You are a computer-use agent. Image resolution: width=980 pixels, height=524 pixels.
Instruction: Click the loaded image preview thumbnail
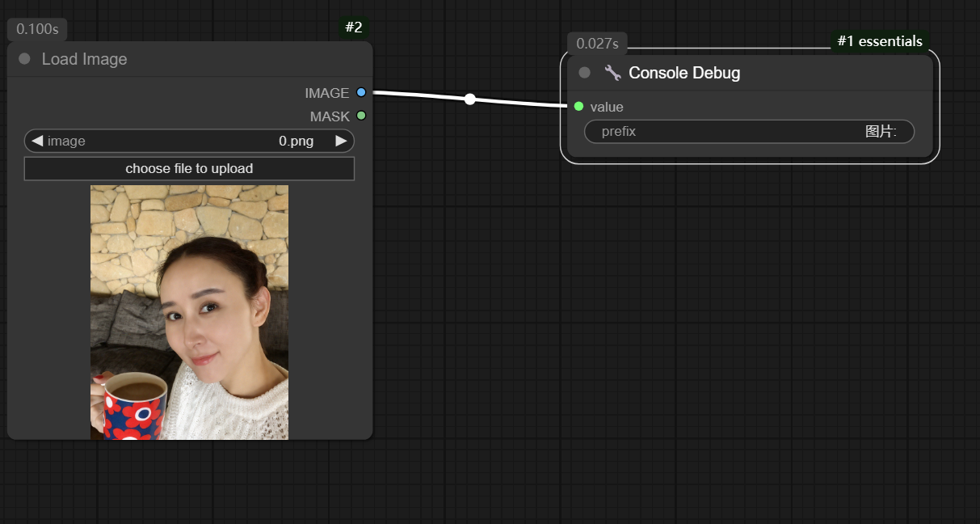pyautogui.click(x=189, y=312)
